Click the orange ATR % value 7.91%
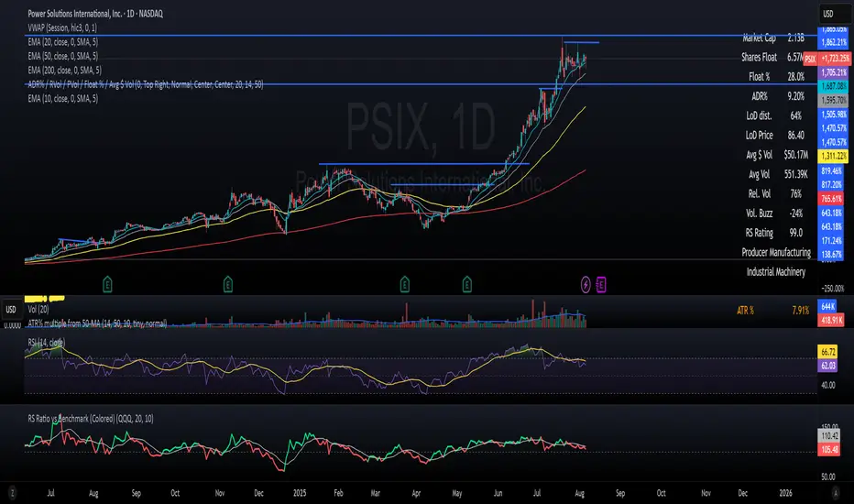 coord(800,311)
